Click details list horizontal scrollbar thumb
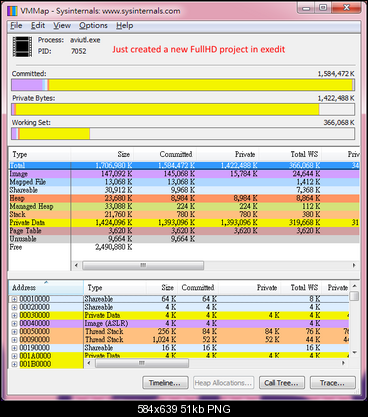 tap(142, 363)
